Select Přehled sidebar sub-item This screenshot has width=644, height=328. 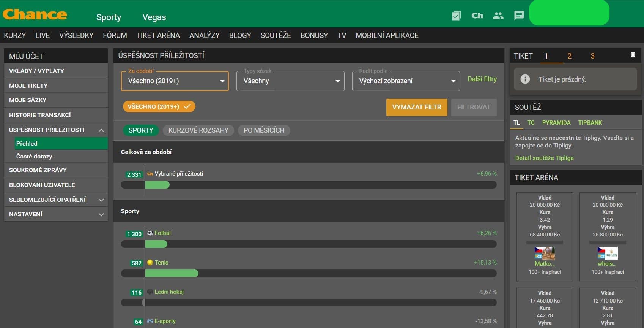[x=61, y=143]
